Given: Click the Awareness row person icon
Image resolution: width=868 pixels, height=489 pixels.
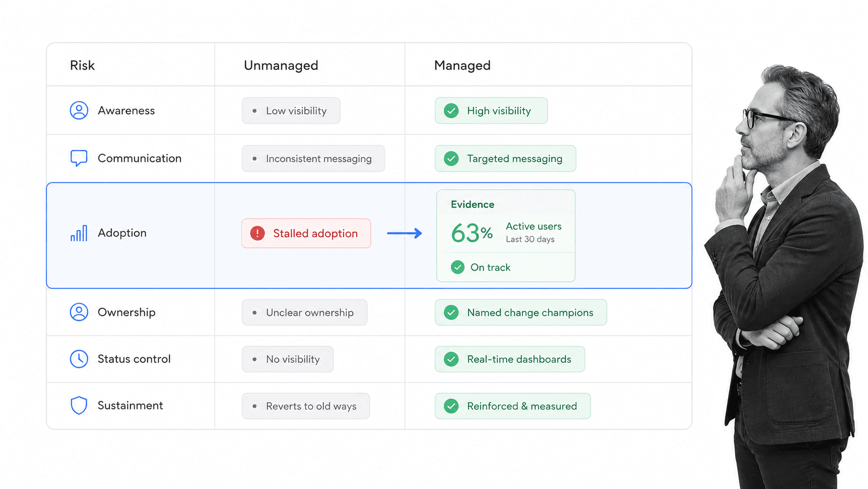Looking at the screenshot, I should 79,111.
